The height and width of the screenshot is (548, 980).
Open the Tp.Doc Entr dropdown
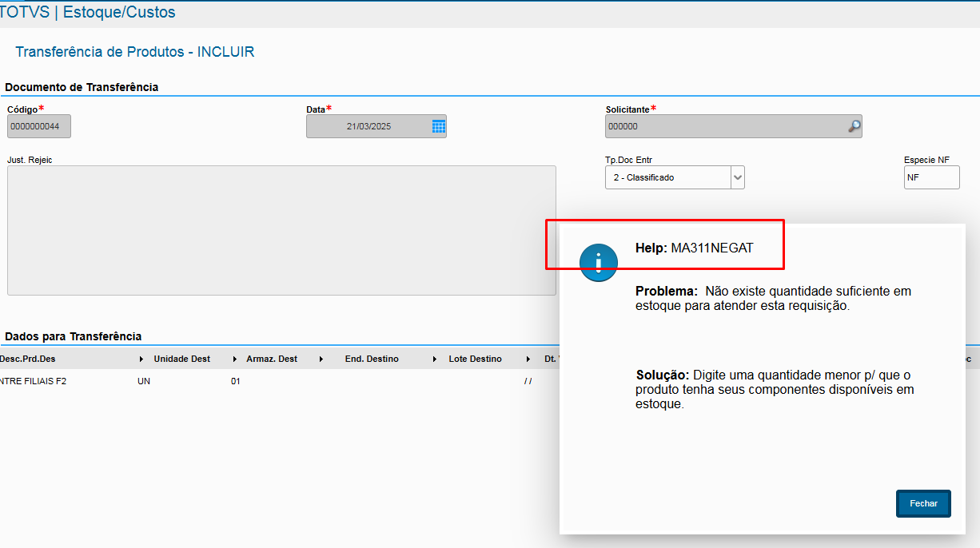[738, 177]
